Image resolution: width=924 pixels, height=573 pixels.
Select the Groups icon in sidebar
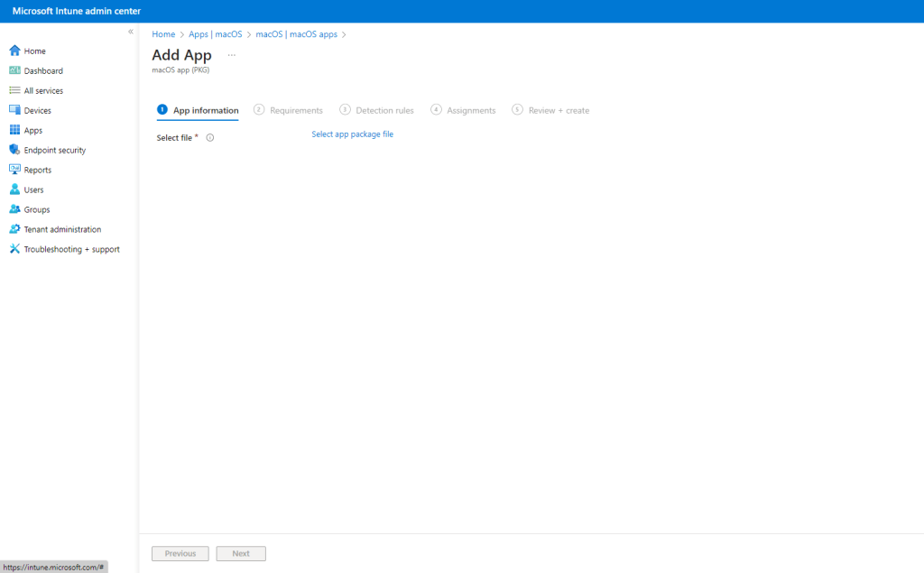click(14, 210)
